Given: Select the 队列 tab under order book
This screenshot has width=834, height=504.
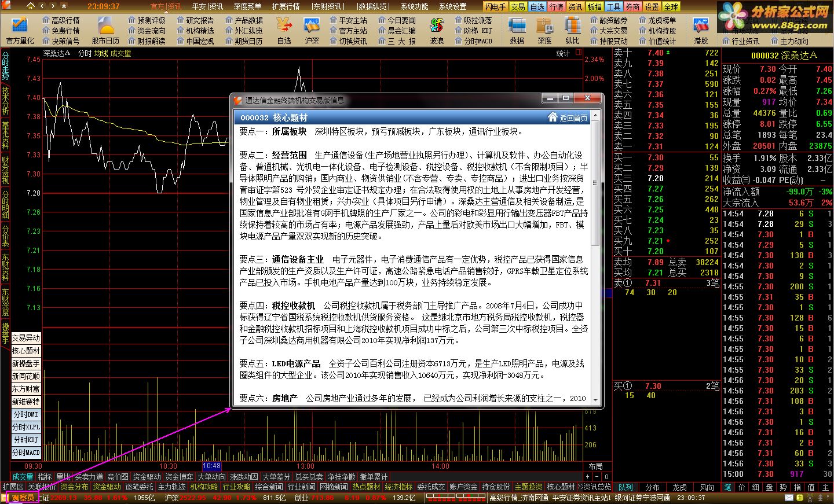Looking at the screenshot, I should point(625,487).
